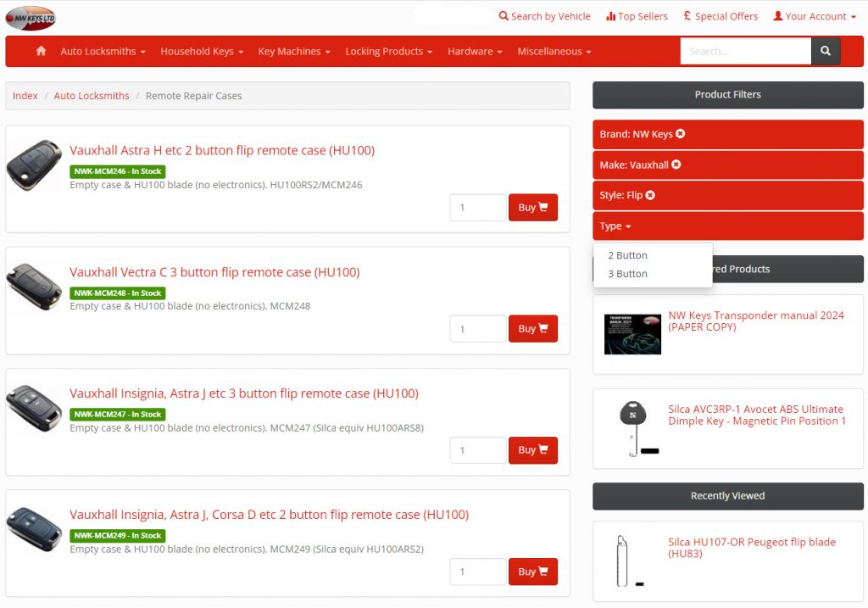Image resolution: width=868 pixels, height=608 pixels.
Task: Click the Astra H key case thumbnail
Action: pos(34,165)
